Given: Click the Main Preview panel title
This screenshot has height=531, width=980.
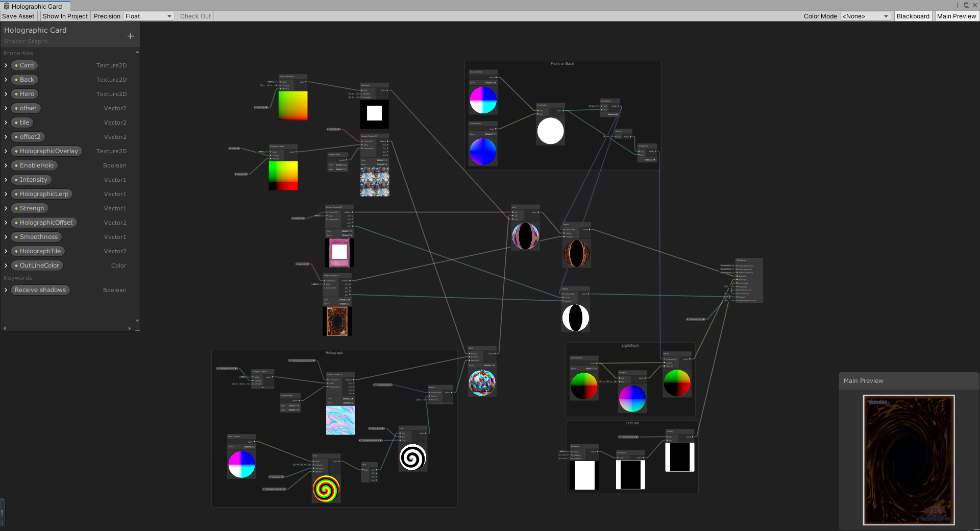Looking at the screenshot, I should tap(863, 381).
